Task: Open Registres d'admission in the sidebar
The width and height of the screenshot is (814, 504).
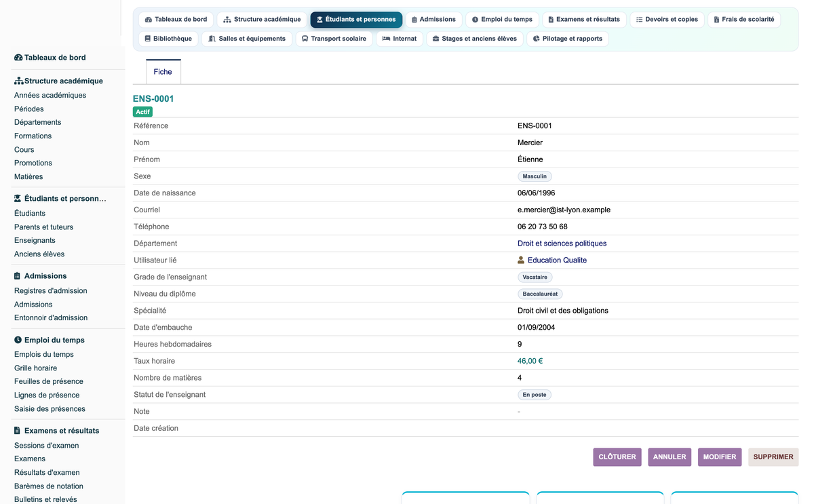Action: tap(51, 291)
